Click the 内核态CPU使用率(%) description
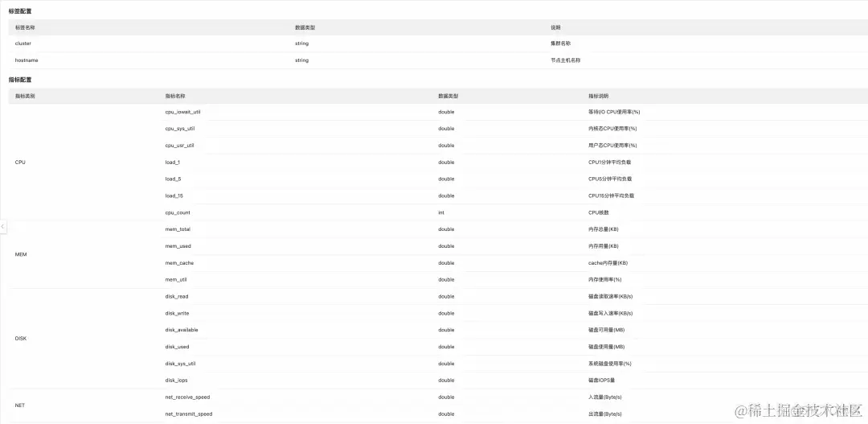Viewport: 868px width, 424px height. [x=612, y=129]
